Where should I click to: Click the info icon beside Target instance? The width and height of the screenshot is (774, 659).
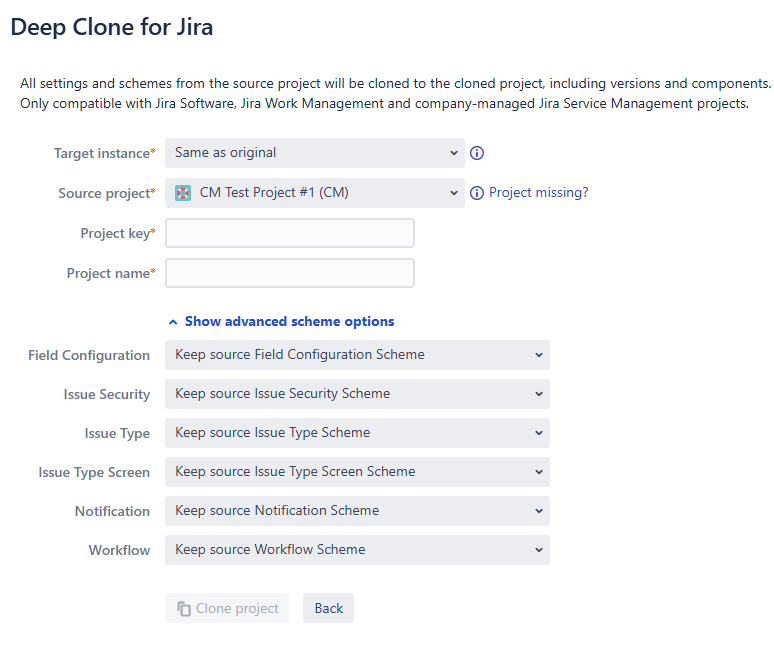tap(476, 153)
